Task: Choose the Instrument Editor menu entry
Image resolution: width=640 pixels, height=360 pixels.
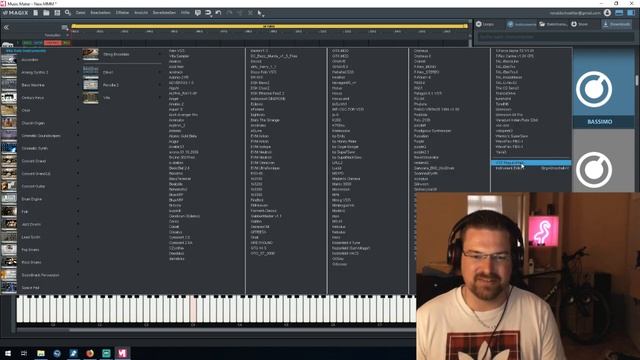Action: pos(531,168)
